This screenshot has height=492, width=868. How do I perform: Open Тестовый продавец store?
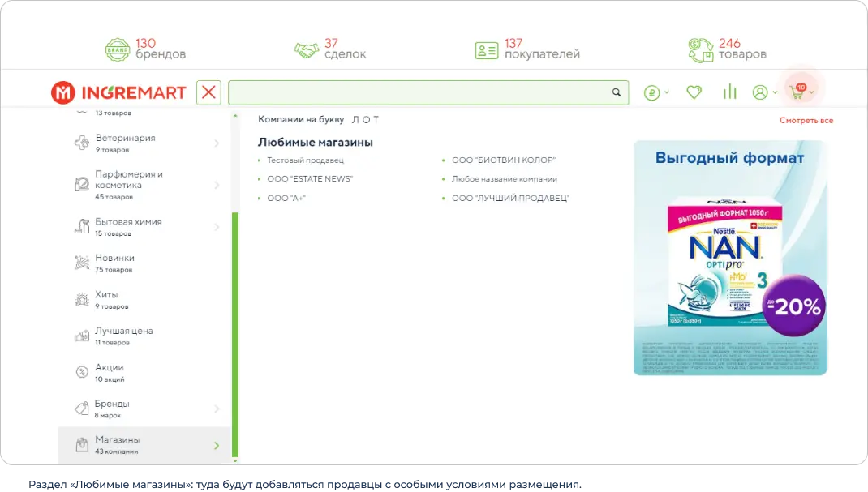(305, 160)
